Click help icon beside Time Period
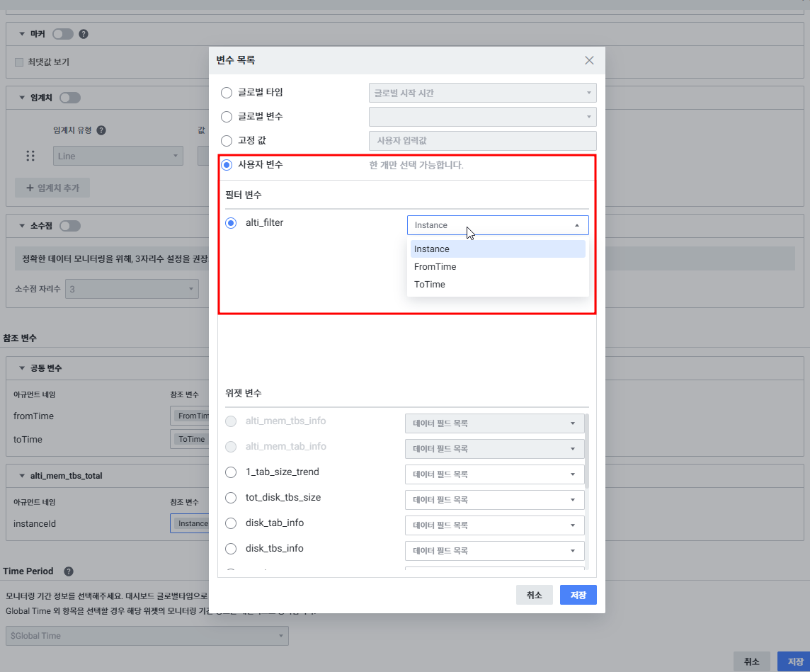This screenshot has width=810, height=672. 69,571
